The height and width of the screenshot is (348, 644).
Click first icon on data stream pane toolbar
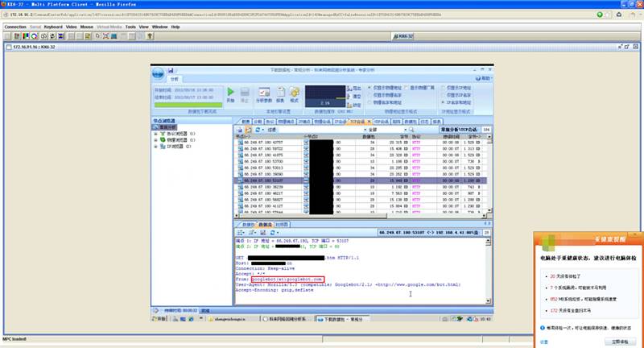[x=241, y=233]
